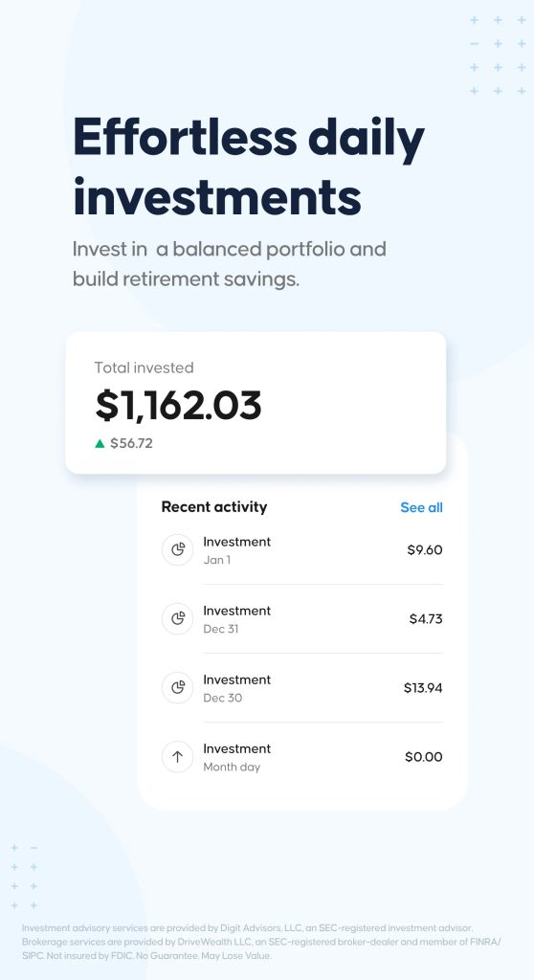Click the $56.72 gain value

(x=131, y=444)
